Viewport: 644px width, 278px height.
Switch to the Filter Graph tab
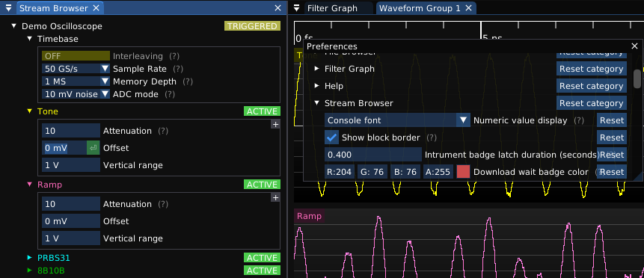pyautogui.click(x=332, y=8)
